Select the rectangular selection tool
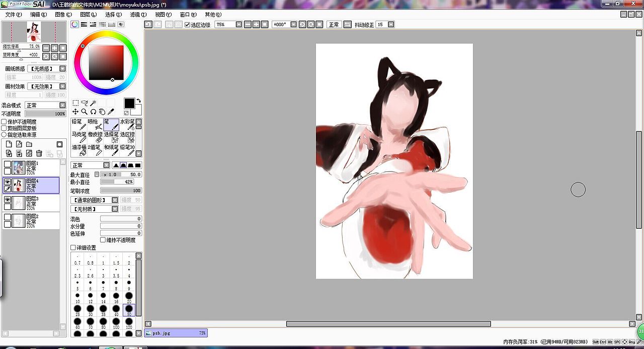This screenshot has height=349, width=644. [x=75, y=103]
